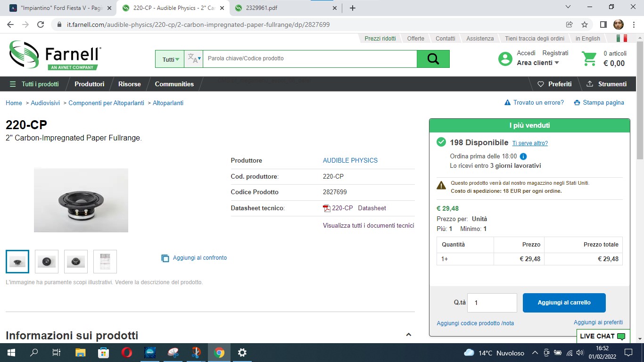The image size is (644, 362).
Task: Click the share page icon in address bar
Action: click(x=570, y=25)
